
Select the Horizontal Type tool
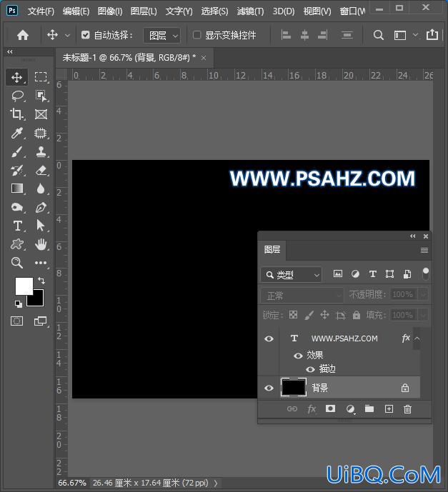coord(18,226)
